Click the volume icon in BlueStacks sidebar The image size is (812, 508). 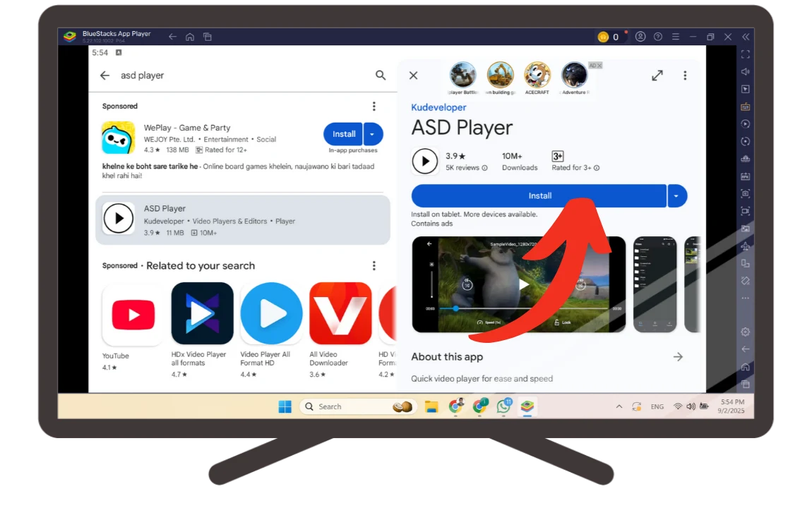pos(745,71)
